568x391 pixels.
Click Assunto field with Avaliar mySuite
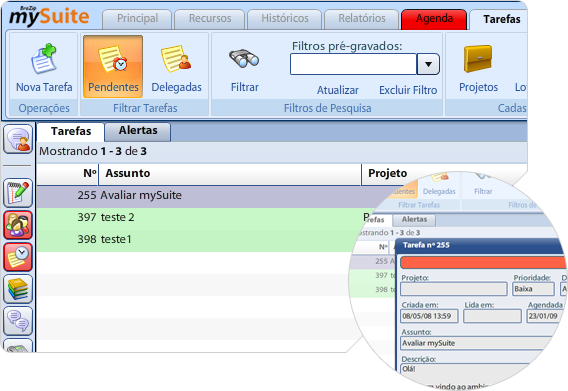tap(477, 343)
